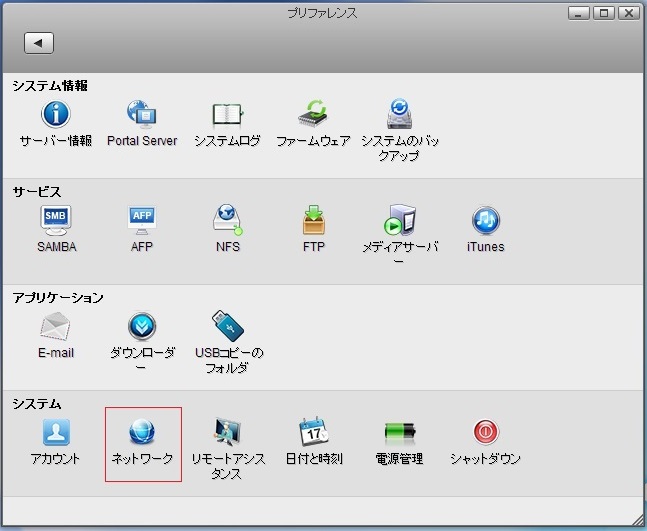The height and width of the screenshot is (531, 647).
Task: Click the サーバー情報 label text
Action: point(56,141)
